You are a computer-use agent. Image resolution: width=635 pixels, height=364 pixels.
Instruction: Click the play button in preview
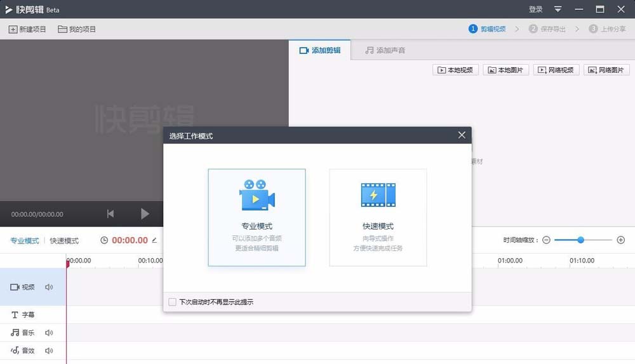click(145, 214)
